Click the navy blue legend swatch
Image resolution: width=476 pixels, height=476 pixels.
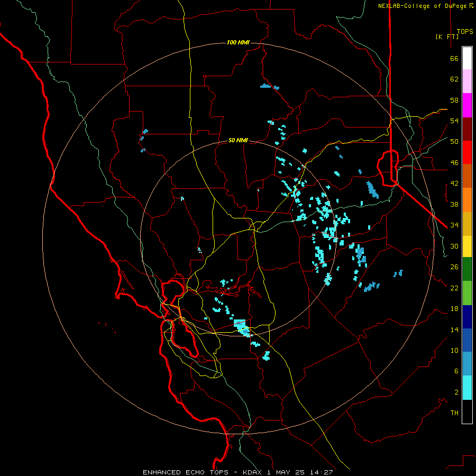click(467, 317)
